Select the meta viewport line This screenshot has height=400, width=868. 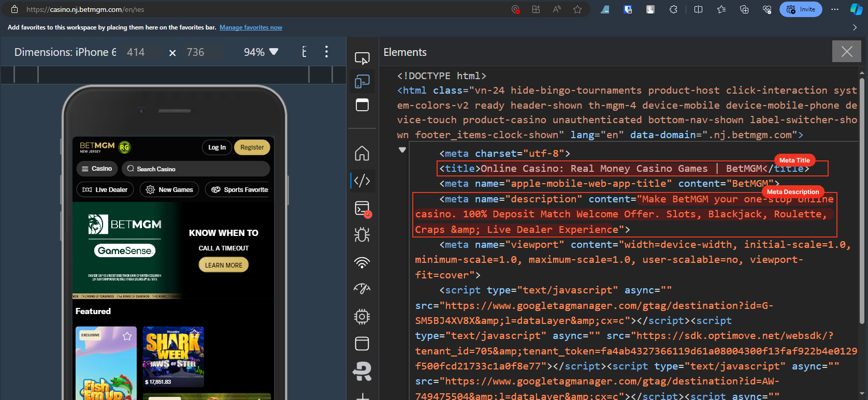(633, 260)
